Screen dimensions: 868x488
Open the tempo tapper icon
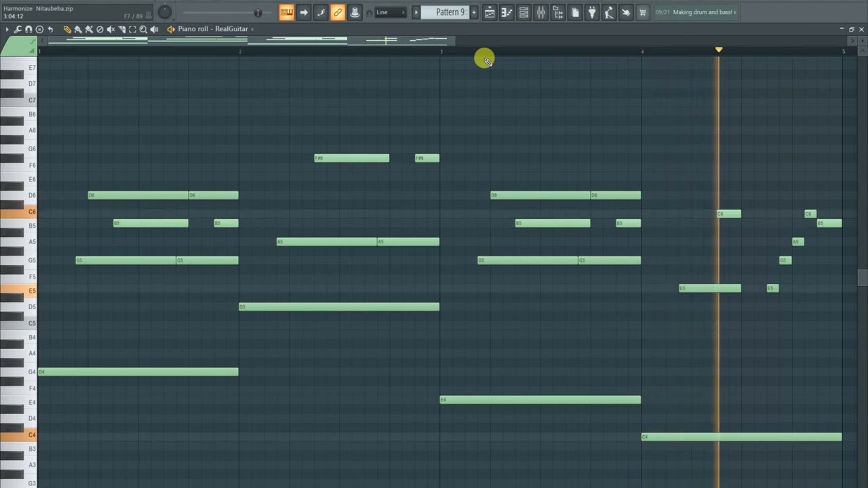(x=608, y=12)
